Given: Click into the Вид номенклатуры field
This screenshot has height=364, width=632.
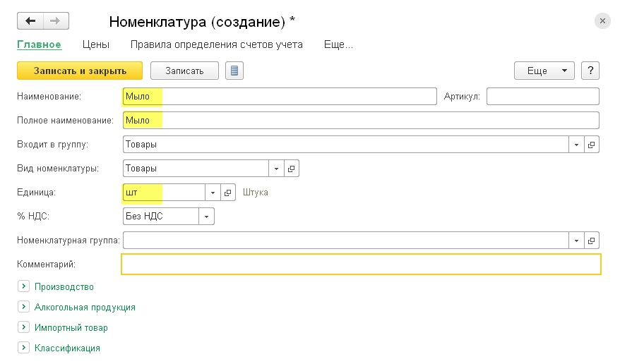Looking at the screenshot, I should (x=196, y=169).
